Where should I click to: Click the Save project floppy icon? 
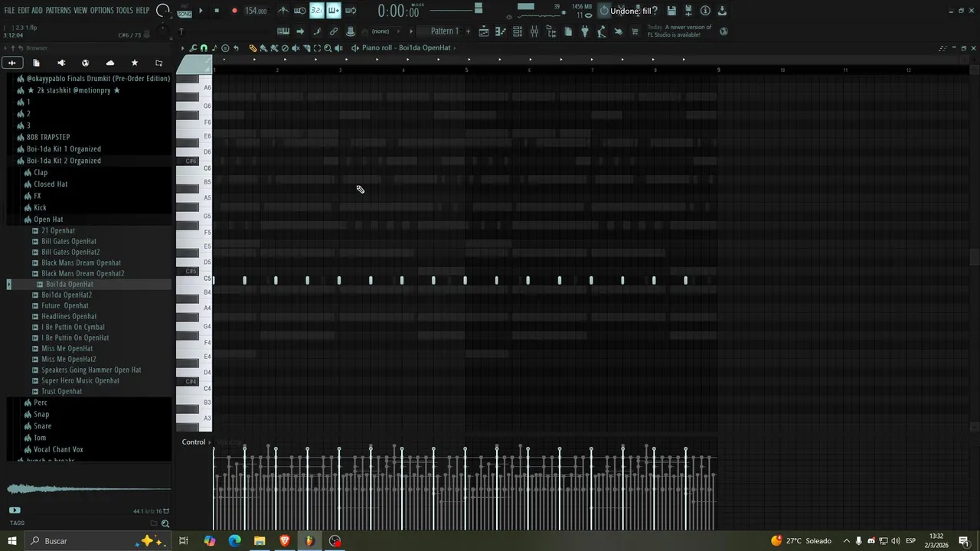671,11
